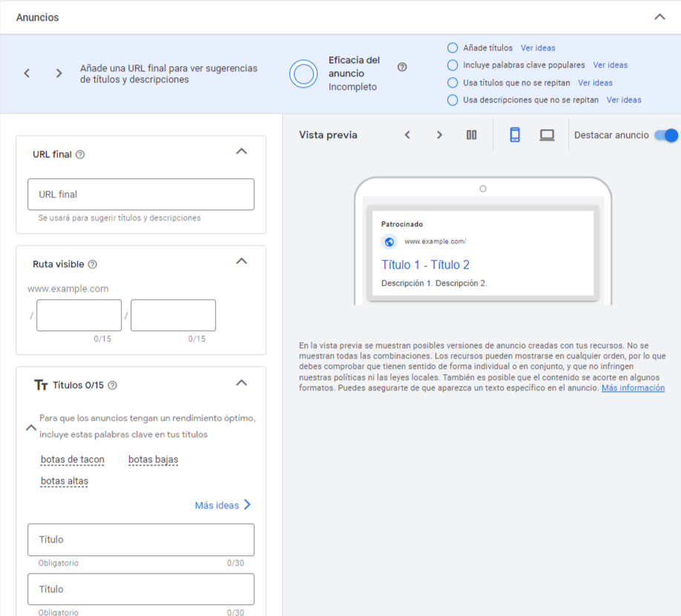Open Ver ideas for palabras clave populares
Screen dimensions: 681x616
[611, 65]
